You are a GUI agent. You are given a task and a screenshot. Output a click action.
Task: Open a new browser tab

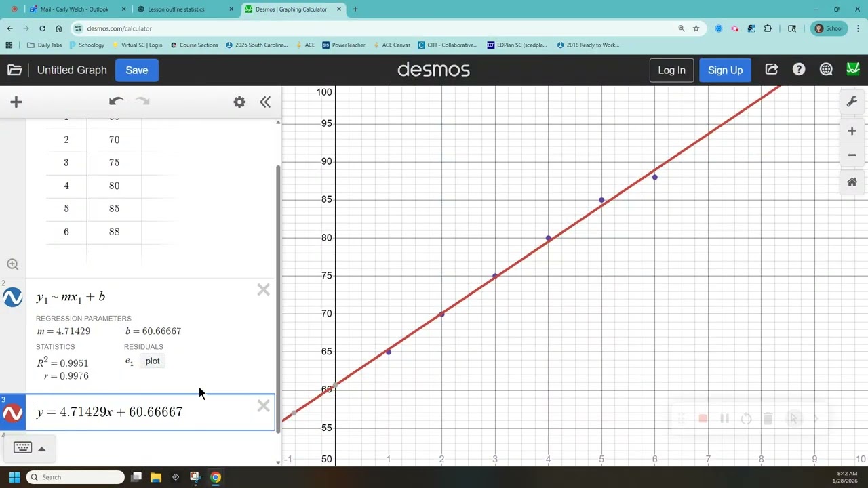tap(355, 9)
